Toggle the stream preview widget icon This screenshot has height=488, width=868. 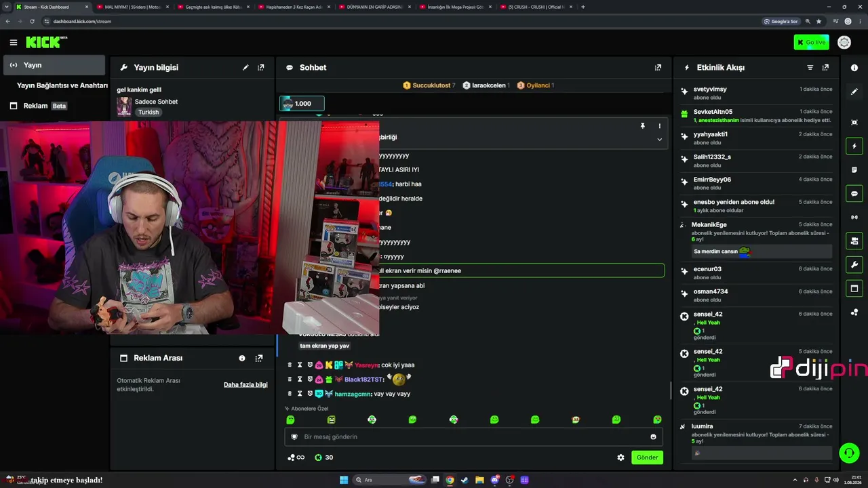coord(854,123)
